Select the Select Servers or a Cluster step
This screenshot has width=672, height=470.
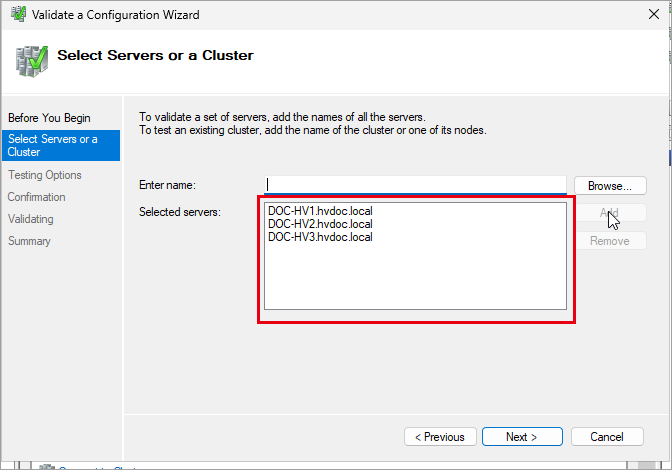pyautogui.click(x=61, y=146)
